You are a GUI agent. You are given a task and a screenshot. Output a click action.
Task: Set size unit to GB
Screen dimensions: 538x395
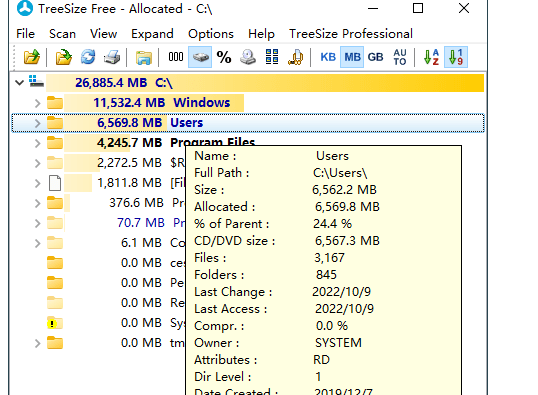click(x=375, y=57)
